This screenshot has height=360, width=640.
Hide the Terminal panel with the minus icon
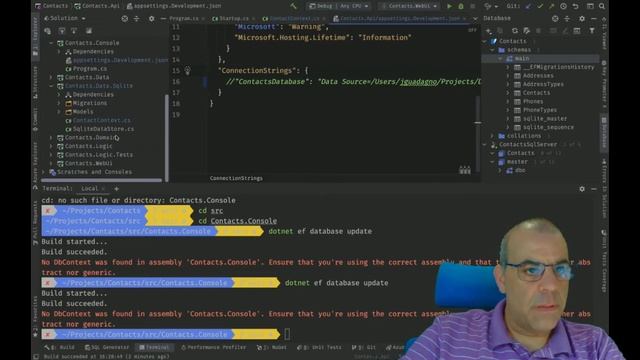coord(593,189)
